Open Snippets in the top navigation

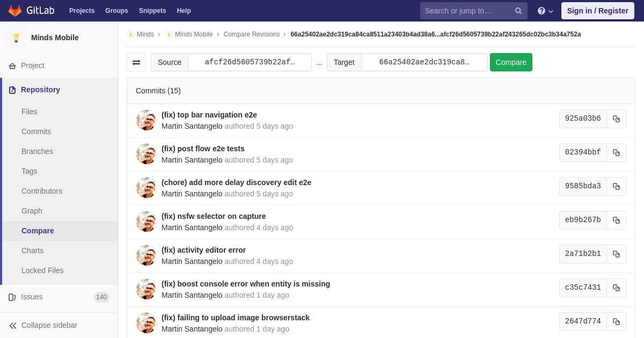(152, 11)
